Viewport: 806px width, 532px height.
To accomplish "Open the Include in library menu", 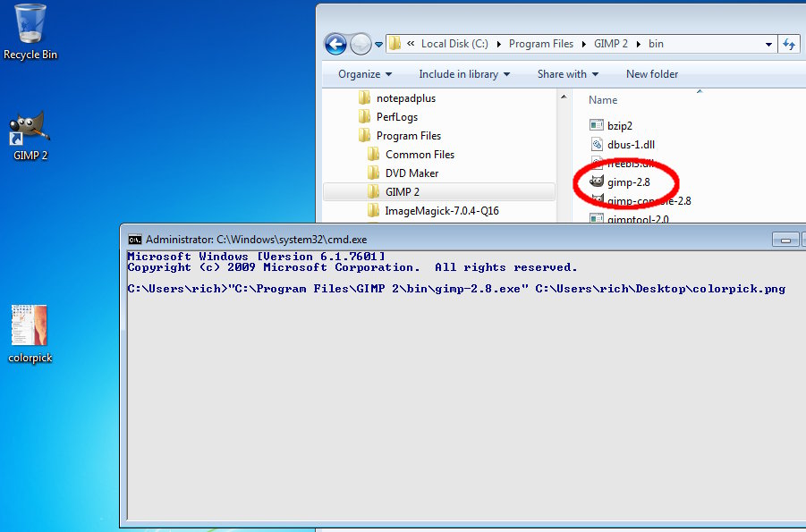I will click(x=464, y=74).
